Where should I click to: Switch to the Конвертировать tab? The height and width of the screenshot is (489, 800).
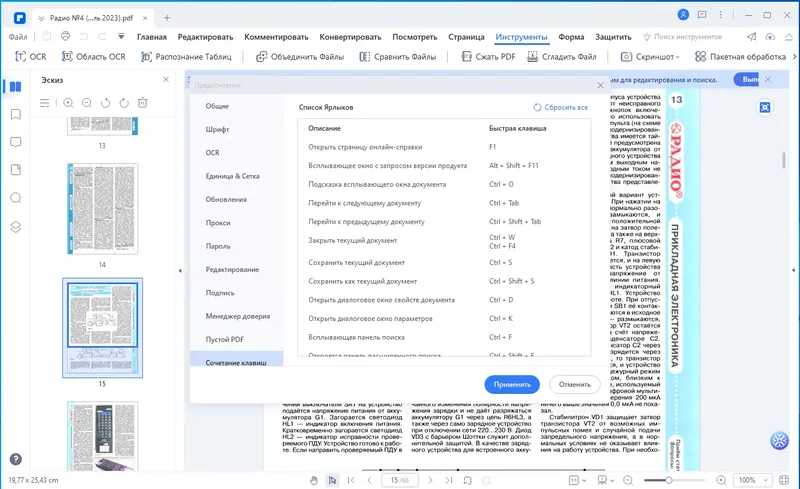350,37
